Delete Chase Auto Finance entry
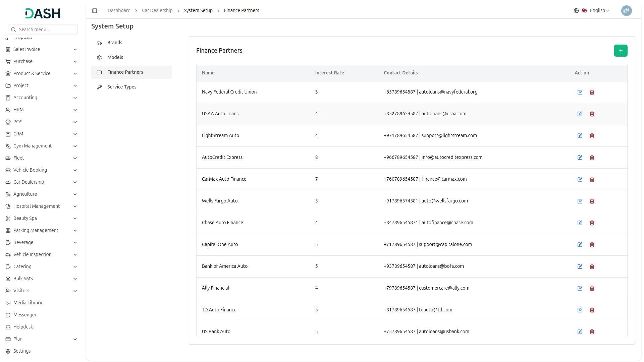Image resolution: width=644 pixels, height=362 pixels. pos(592,223)
